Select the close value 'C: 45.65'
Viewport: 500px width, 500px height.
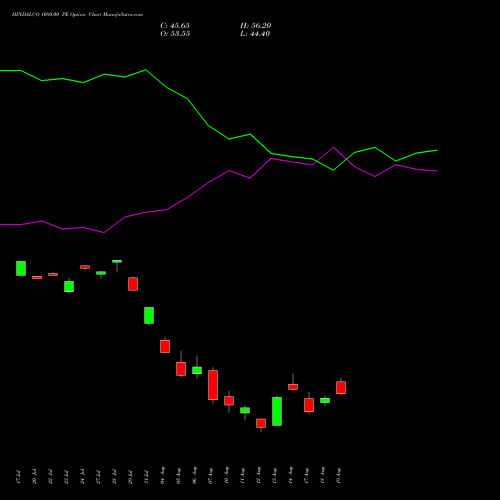click(175, 26)
